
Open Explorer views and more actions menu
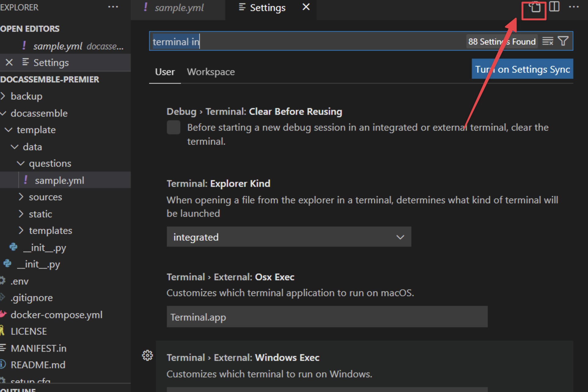(113, 7)
